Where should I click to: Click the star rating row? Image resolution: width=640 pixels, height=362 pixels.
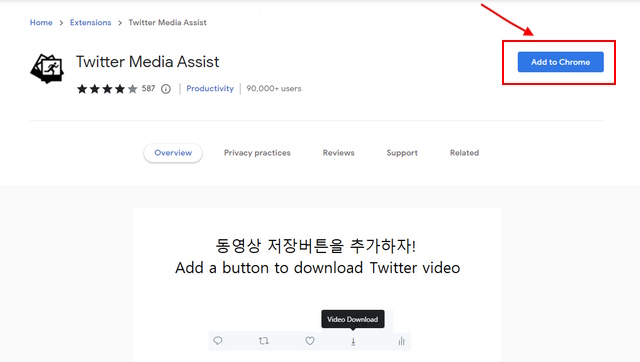[107, 89]
